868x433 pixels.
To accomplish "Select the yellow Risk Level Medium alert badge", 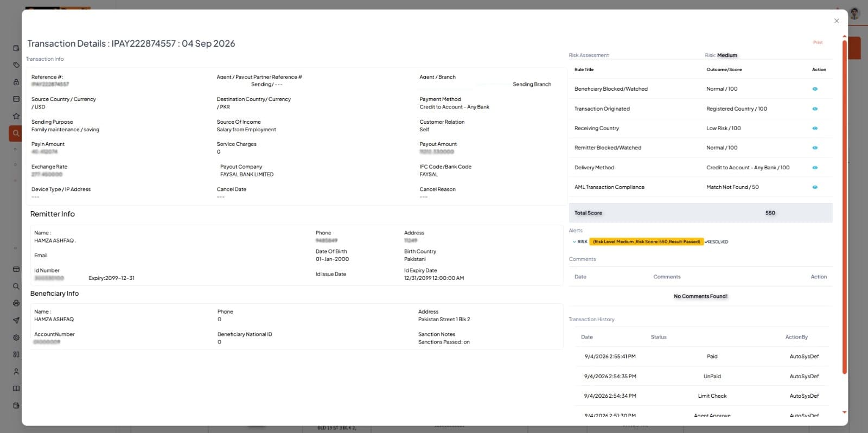I will coord(646,242).
